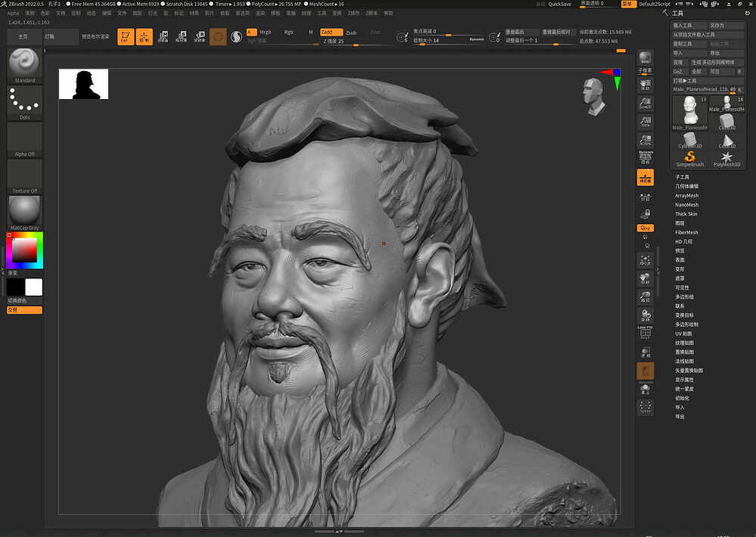The width and height of the screenshot is (756, 537).
Task: Select the Cone3D tool
Action: point(726,141)
